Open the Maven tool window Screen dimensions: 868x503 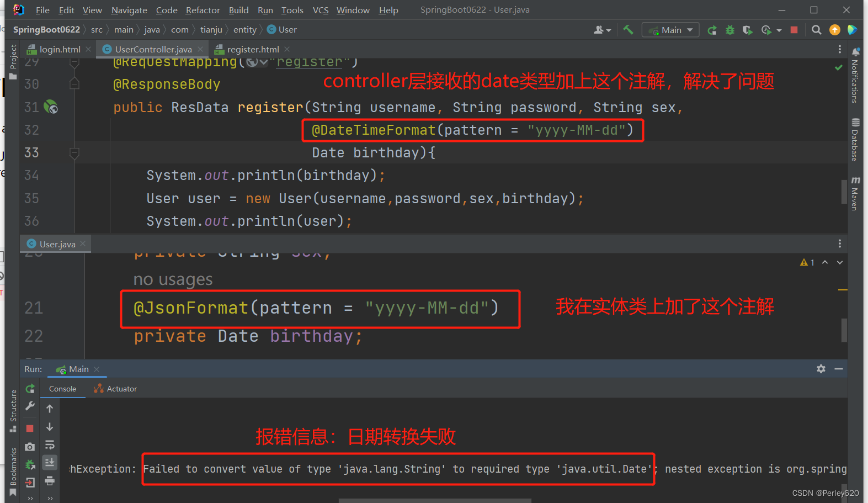[x=855, y=193]
